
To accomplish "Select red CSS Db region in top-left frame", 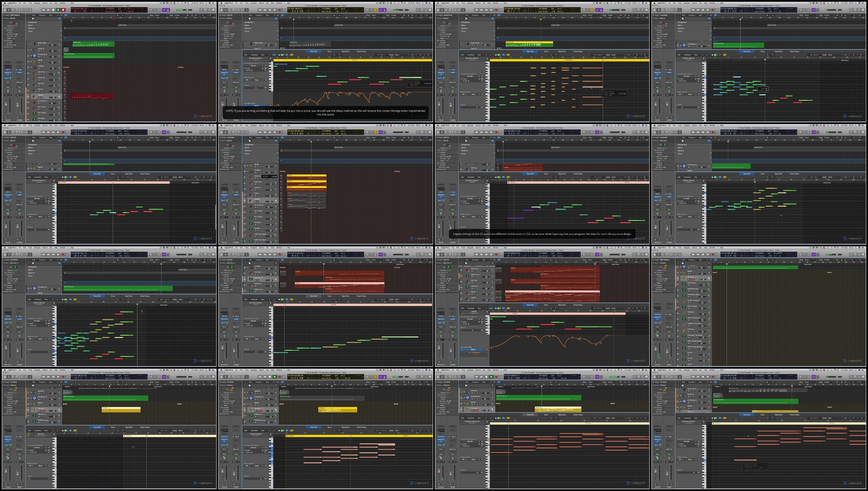I will click(x=92, y=97).
